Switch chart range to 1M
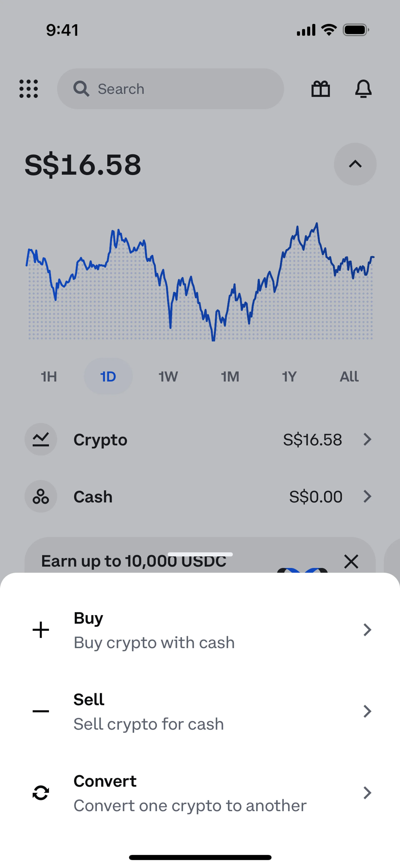400x868 pixels. [230, 376]
